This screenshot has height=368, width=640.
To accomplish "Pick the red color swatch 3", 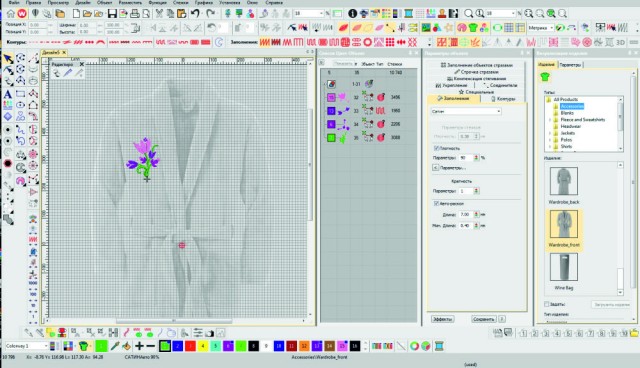I will coord(190,346).
